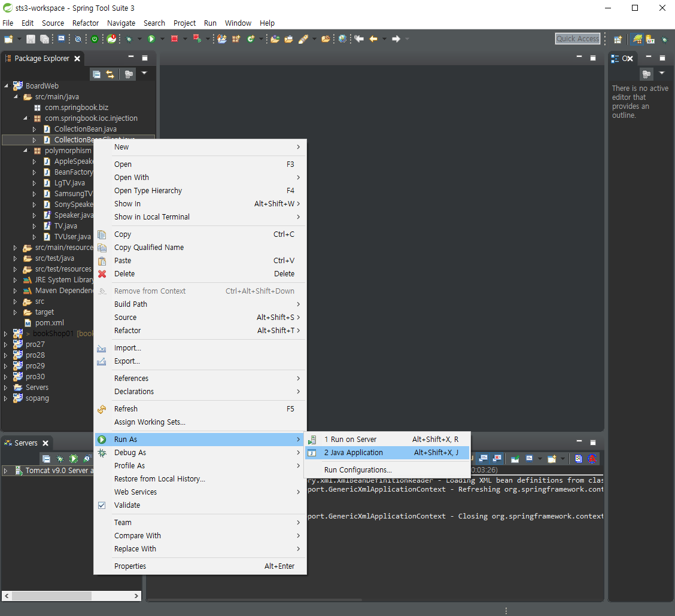Open the Terminal toolbar icon
Viewport: 675px width, 616px height.
coord(61,39)
